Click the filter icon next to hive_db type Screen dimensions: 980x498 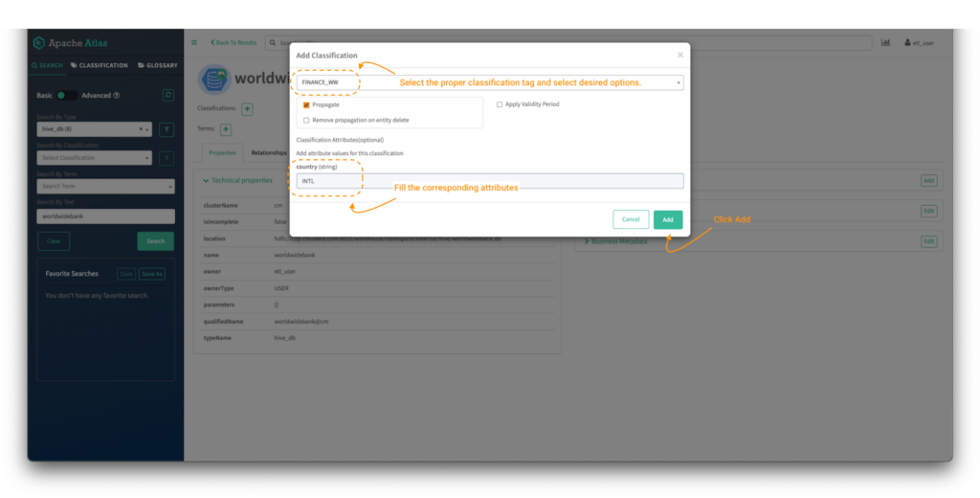click(x=167, y=129)
